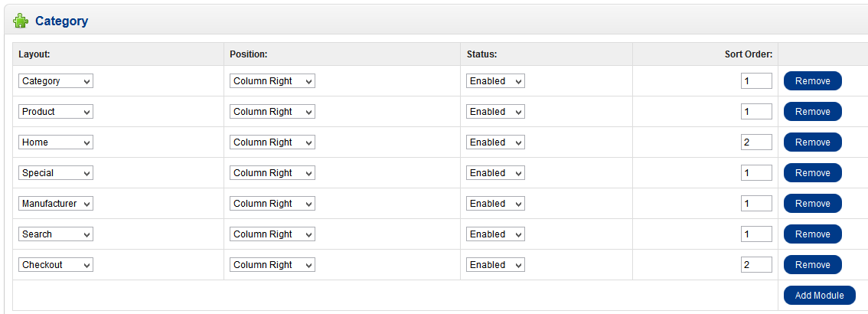This screenshot has width=868, height=314.
Task: Remove the Product layout row
Action: (812, 112)
